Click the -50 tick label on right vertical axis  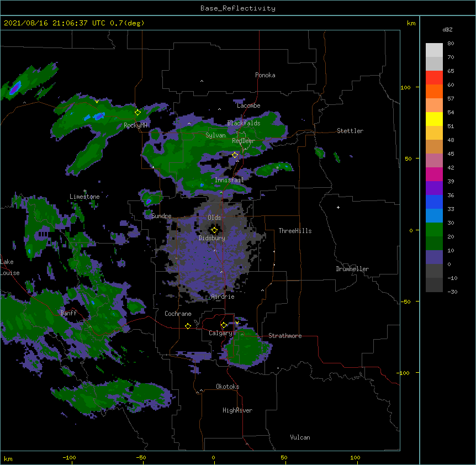coord(405,302)
